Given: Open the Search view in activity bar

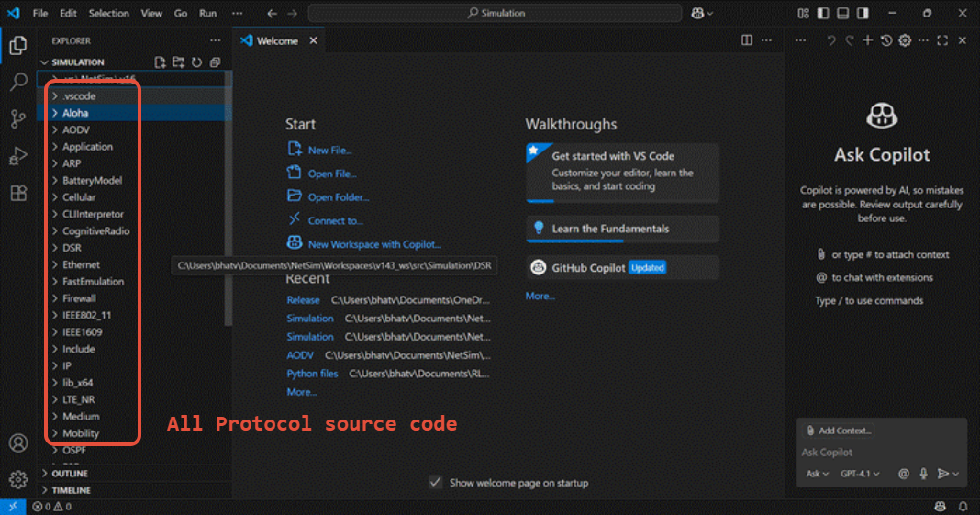Looking at the screenshot, I should (x=18, y=82).
